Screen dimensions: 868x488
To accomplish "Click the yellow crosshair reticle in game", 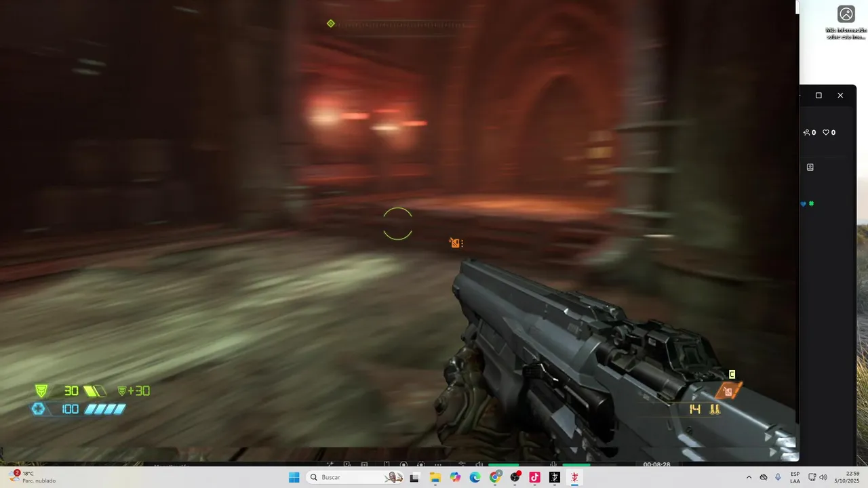I will coord(397,224).
